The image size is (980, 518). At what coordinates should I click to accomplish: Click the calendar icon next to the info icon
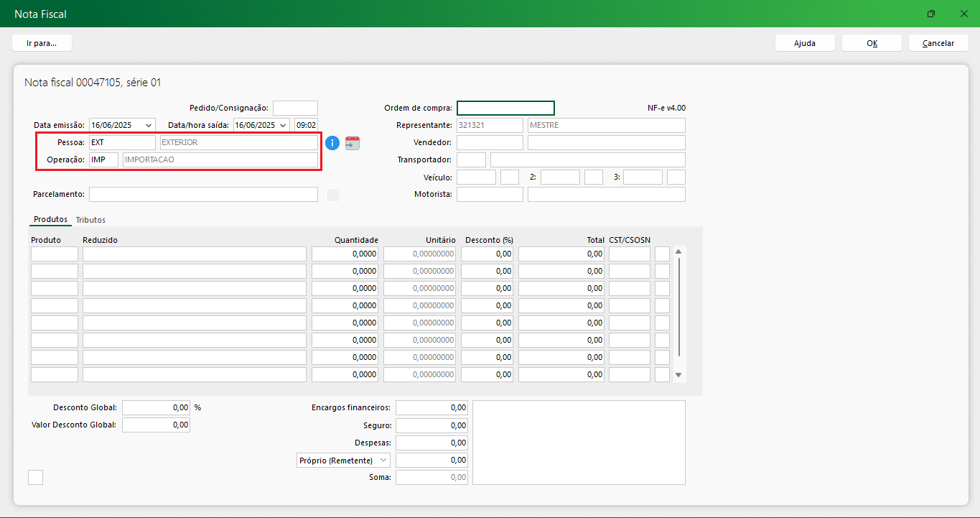[352, 143]
